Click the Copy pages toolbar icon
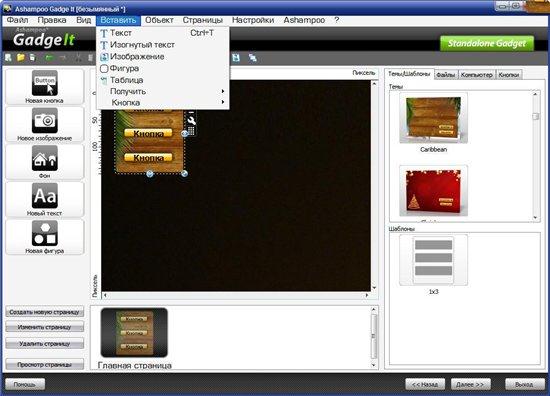The width and height of the screenshot is (550, 396). pyautogui.click(x=33, y=58)
